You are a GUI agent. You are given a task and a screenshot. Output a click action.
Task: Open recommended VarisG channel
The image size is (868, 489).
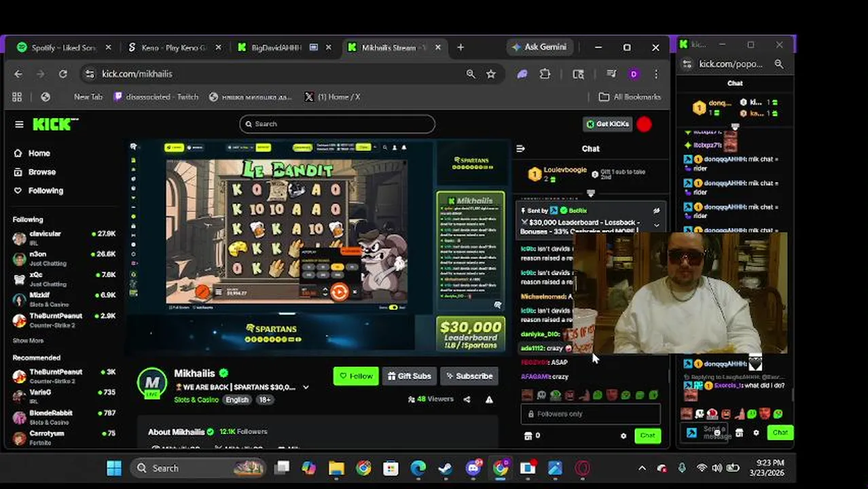click(65, 396)
